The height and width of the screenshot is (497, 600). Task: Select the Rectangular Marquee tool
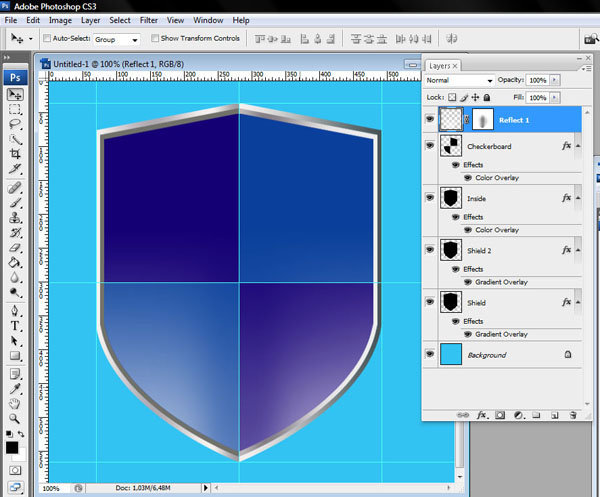click(15, 109)
